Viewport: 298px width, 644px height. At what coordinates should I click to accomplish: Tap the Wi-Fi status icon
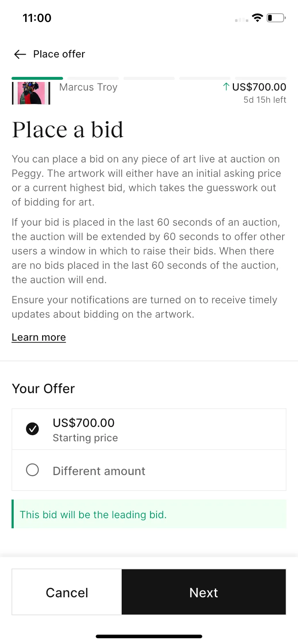tap(257, 18)
